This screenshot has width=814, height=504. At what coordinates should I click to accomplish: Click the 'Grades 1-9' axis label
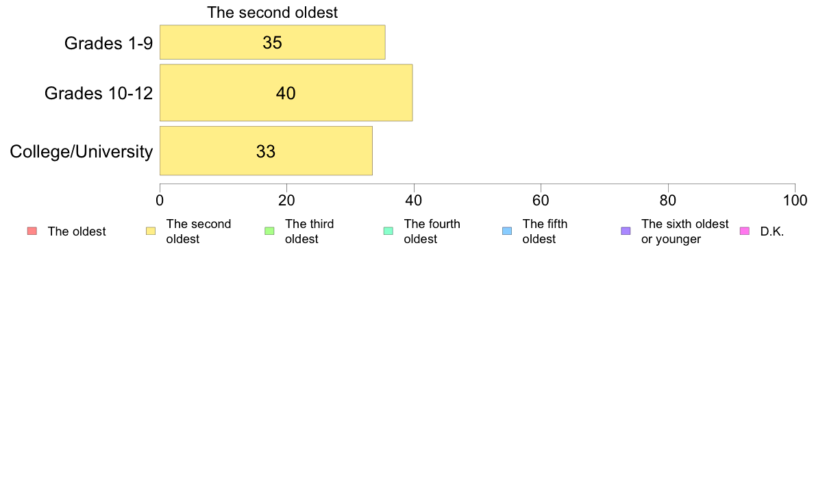108,43
